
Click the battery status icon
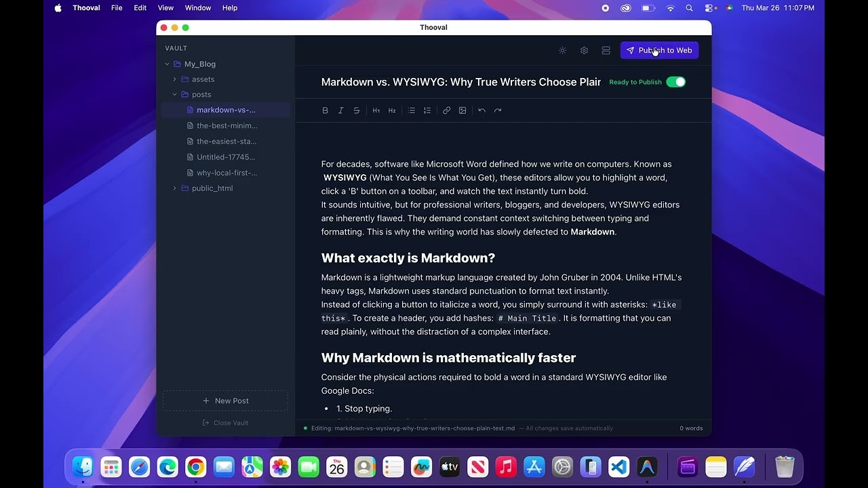(648, 8)
